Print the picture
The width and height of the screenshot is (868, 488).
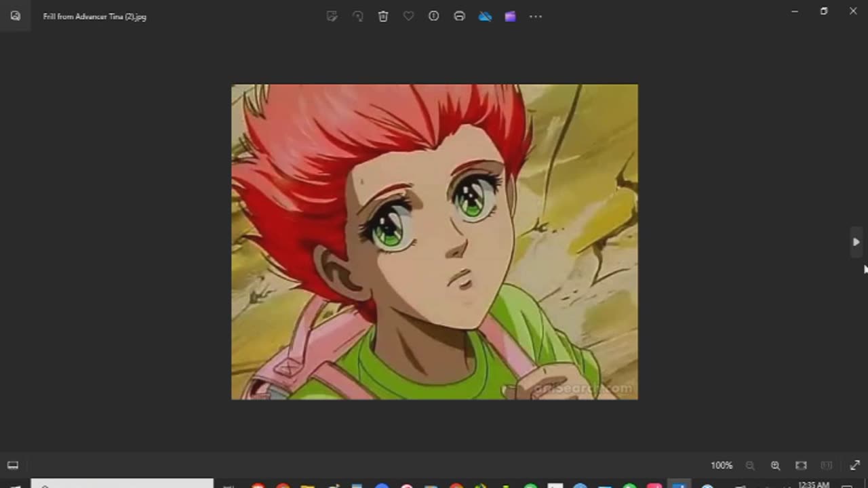[x=459, y=16]
